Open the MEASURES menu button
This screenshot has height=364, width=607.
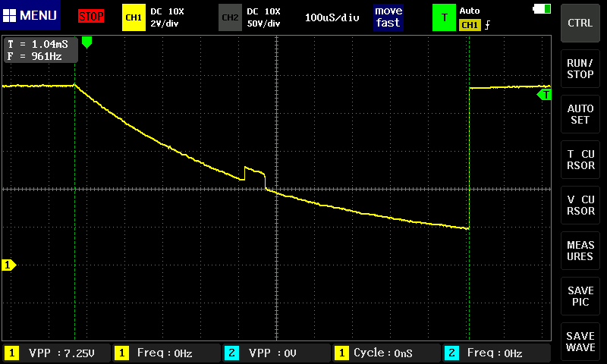click(580, 251)
